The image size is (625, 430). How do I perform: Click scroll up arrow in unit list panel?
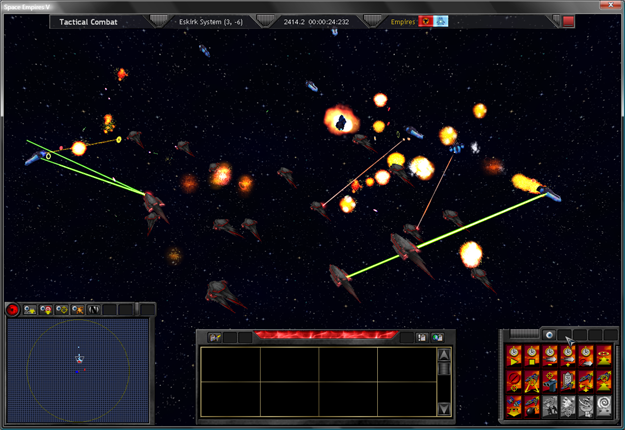[444, 354]
